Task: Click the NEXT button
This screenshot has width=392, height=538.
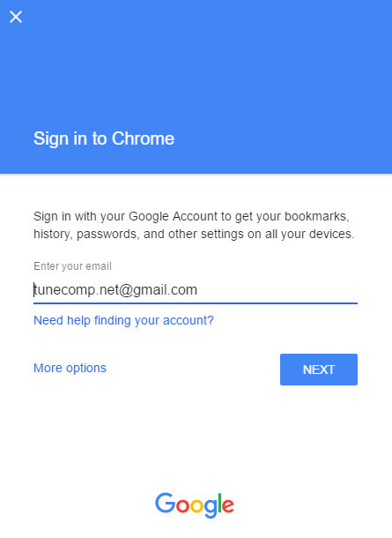Action: 319,370
